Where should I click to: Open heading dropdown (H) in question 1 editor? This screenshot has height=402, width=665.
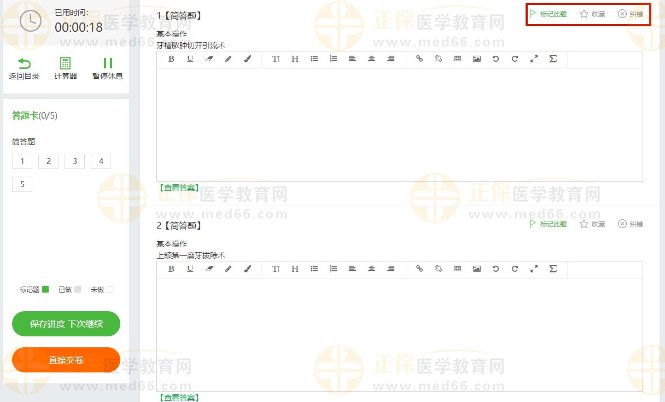295,59
